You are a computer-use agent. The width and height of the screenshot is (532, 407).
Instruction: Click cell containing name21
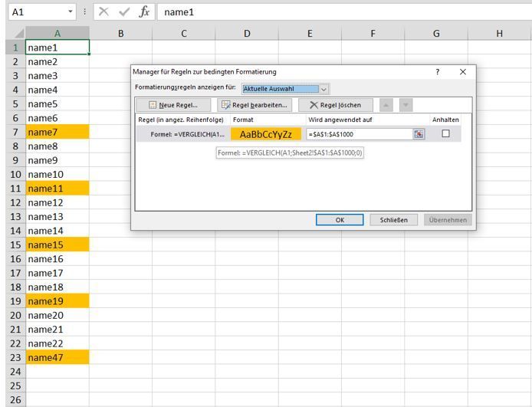57,330
